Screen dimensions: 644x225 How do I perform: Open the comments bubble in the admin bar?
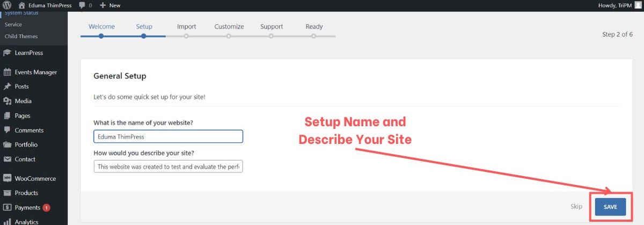pos(82,5)
